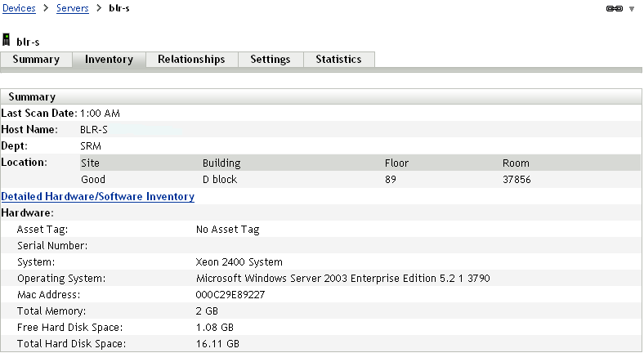Click the Site column header in Location
Screen dimensions: 644x353
coord(90,163)
